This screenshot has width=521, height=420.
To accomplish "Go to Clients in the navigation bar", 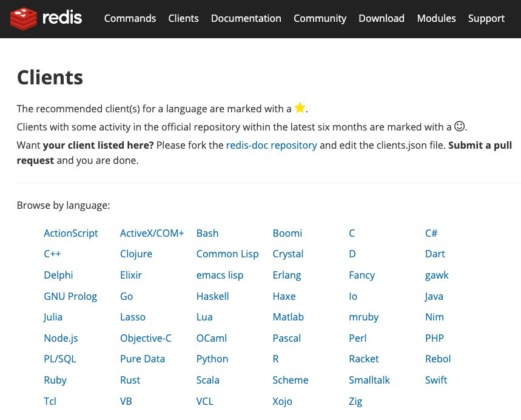I will click(x=183, y=18).
